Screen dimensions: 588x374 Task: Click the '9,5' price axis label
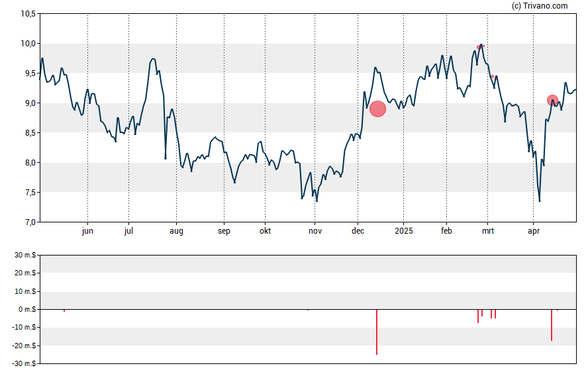(x=30, y=73)
